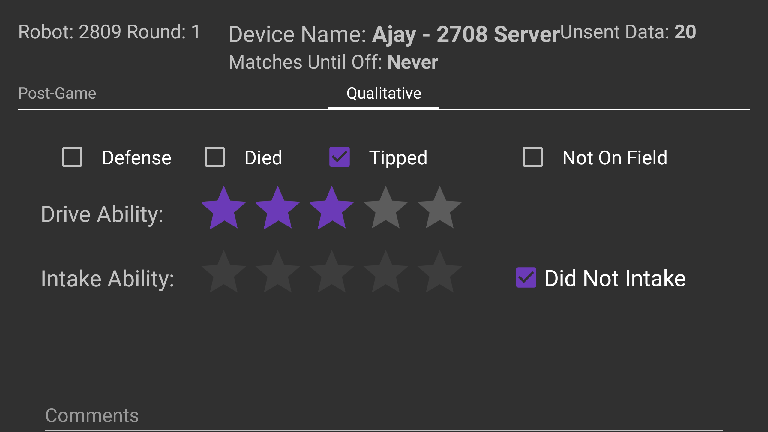Rate Drive Ability four stars
Viewport: 768px width, 432px height.
click(x=385, y=211)
